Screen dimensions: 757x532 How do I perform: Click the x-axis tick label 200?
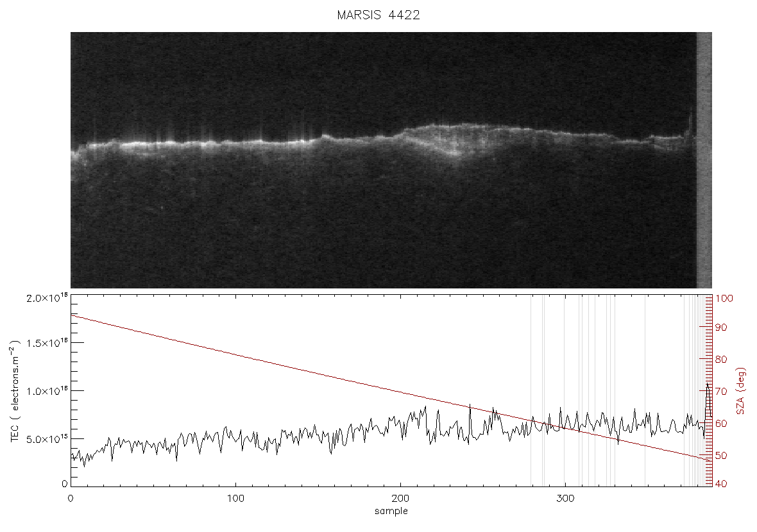tap(400, 498)
